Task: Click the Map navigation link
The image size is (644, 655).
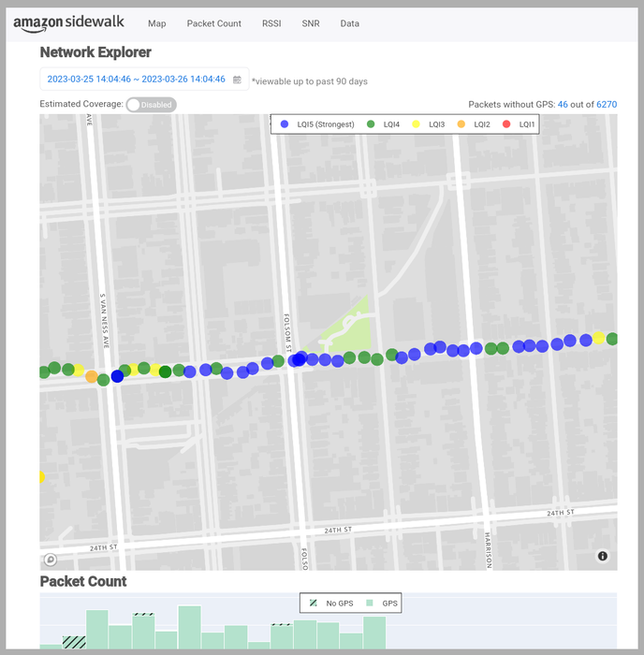Action: (156, 23)
